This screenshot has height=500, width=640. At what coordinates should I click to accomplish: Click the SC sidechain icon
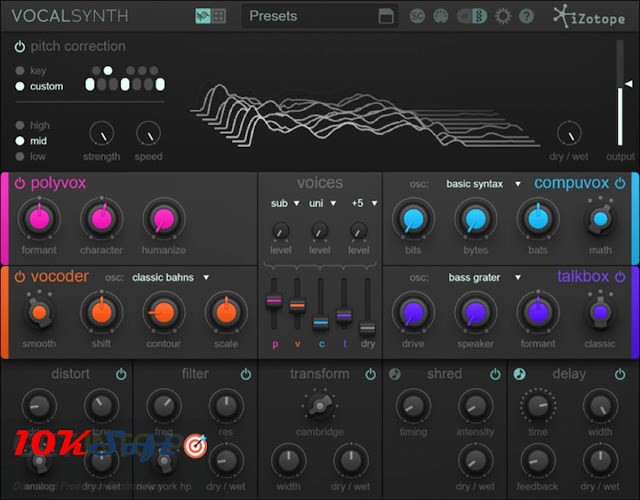coord(417,16)
